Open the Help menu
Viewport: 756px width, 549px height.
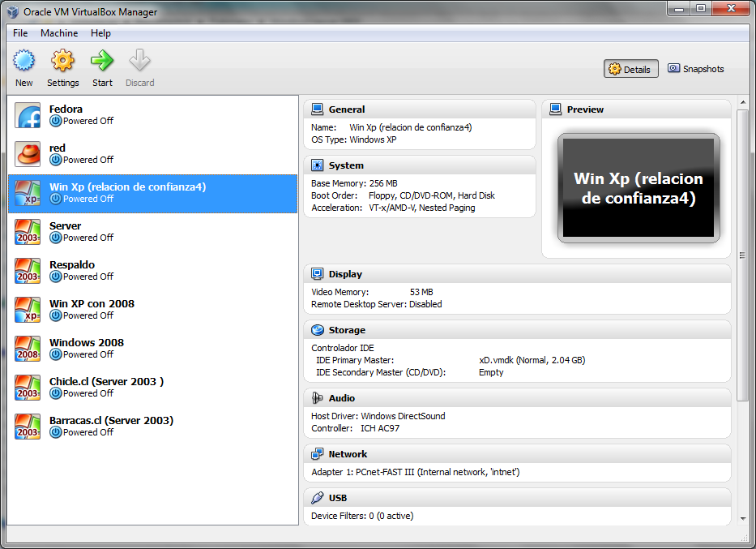point(100,33)
